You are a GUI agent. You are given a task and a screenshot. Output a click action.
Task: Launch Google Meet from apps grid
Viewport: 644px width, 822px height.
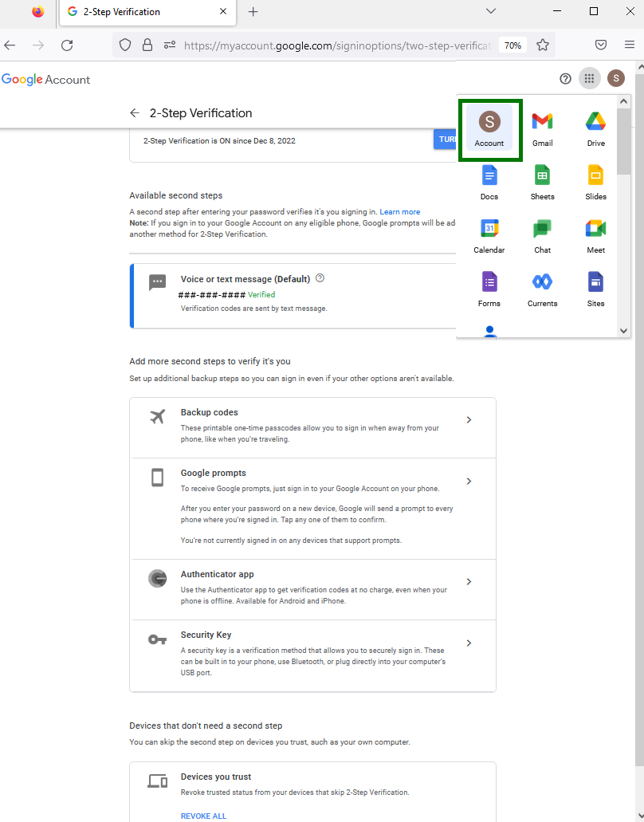click(x=595, y=236)
